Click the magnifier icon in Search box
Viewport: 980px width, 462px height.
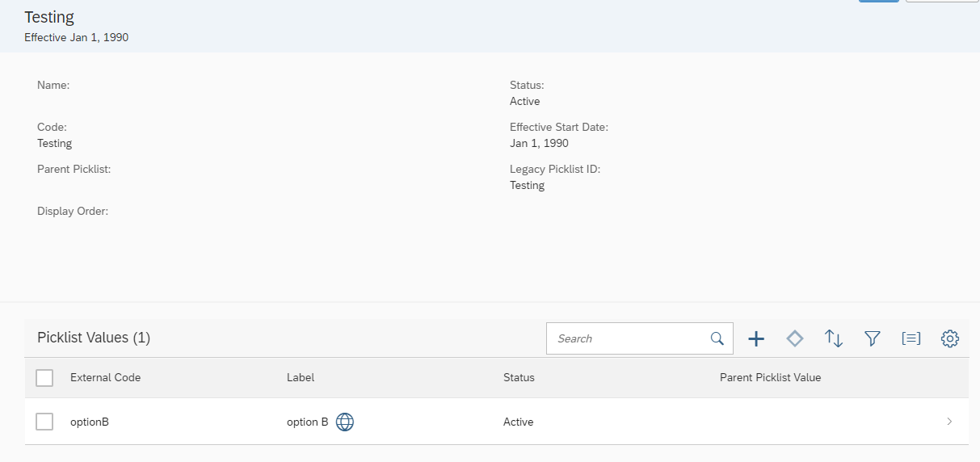click(x=717, y=338)
